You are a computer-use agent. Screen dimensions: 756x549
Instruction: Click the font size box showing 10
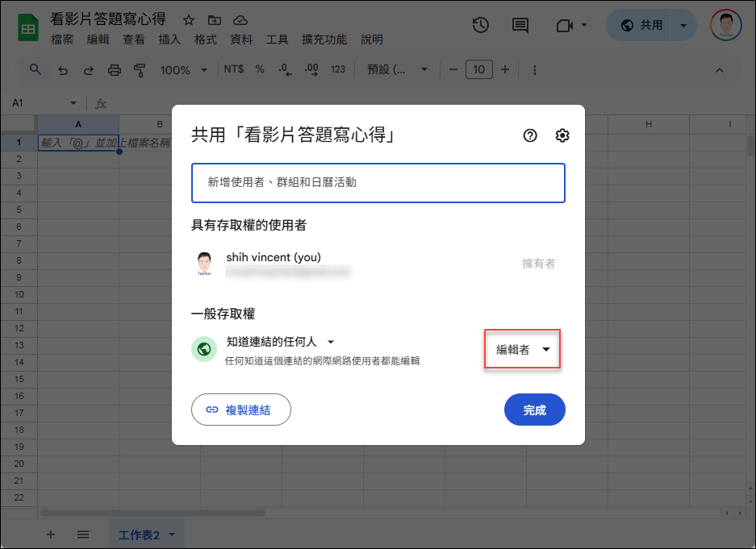[x=478, y=70]
